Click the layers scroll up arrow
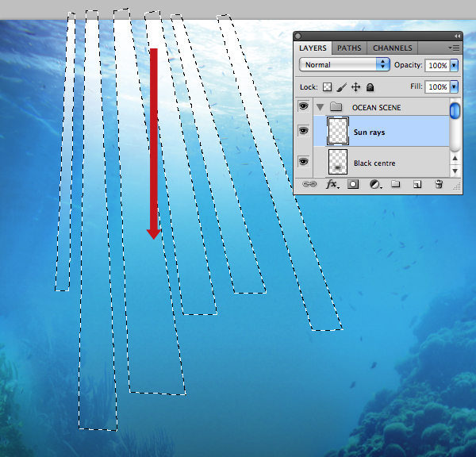476x457 pixels. (455, 158)
